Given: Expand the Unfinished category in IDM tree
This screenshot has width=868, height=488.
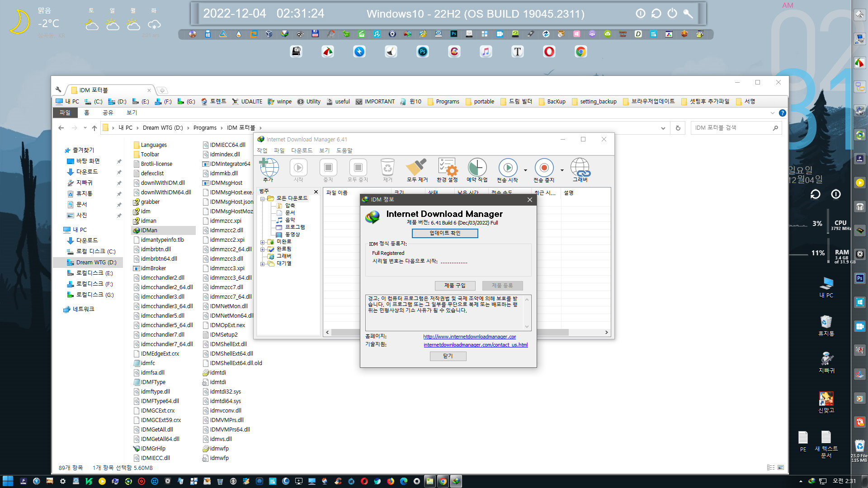Looking at the screenshot, I should pyautogui.click(x=262, y=242).
